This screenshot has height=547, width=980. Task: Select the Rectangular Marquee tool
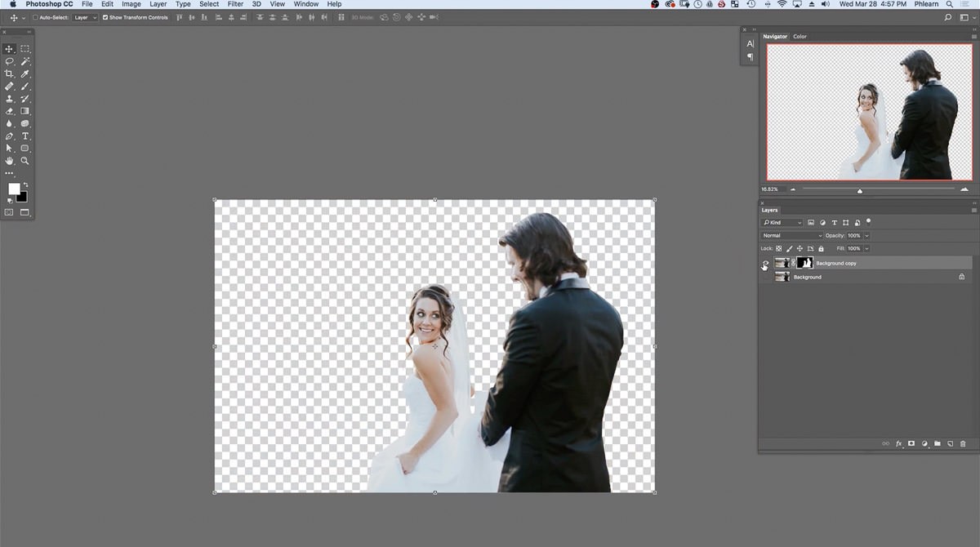click(25, 49)
